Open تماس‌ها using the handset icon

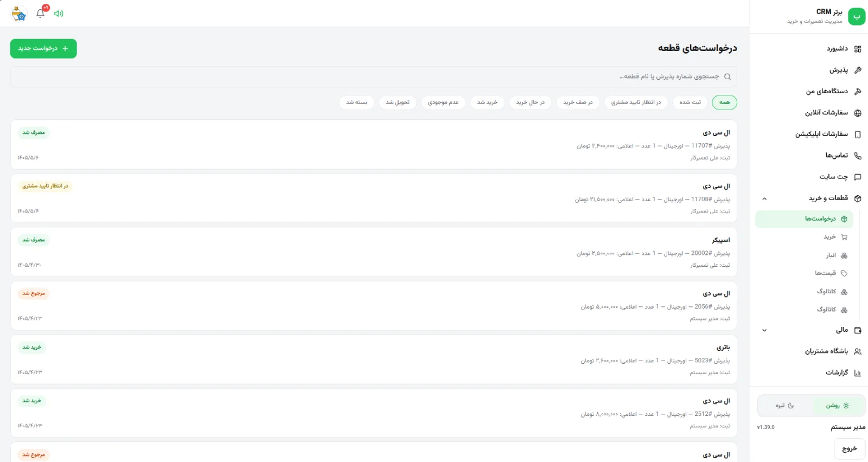[858, 156]
